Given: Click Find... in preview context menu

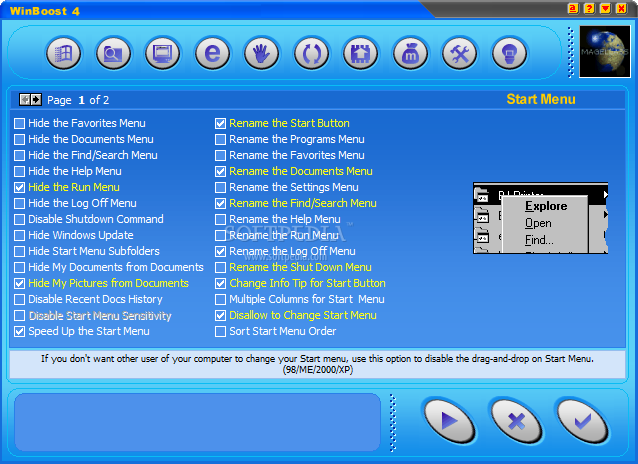Looking at the screenshot, I should click(x=539, y=240).
